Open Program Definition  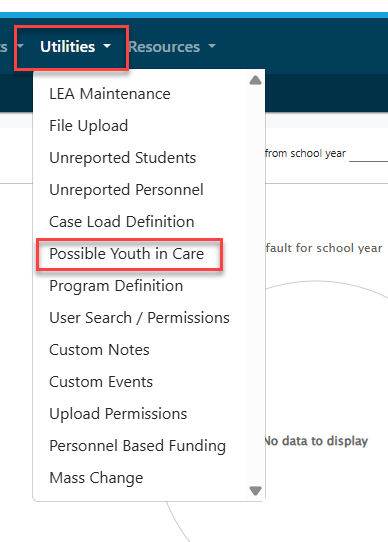pos(116,286)
